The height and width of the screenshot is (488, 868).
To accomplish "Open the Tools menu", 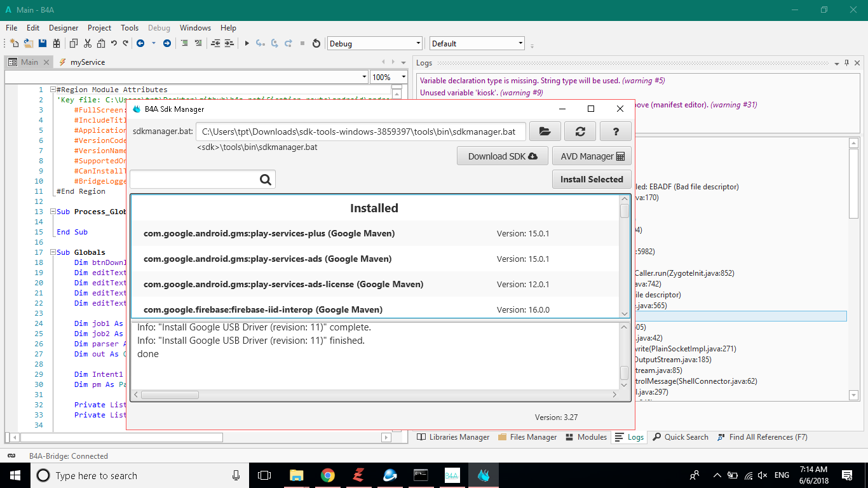I will [x=130, y=28].
